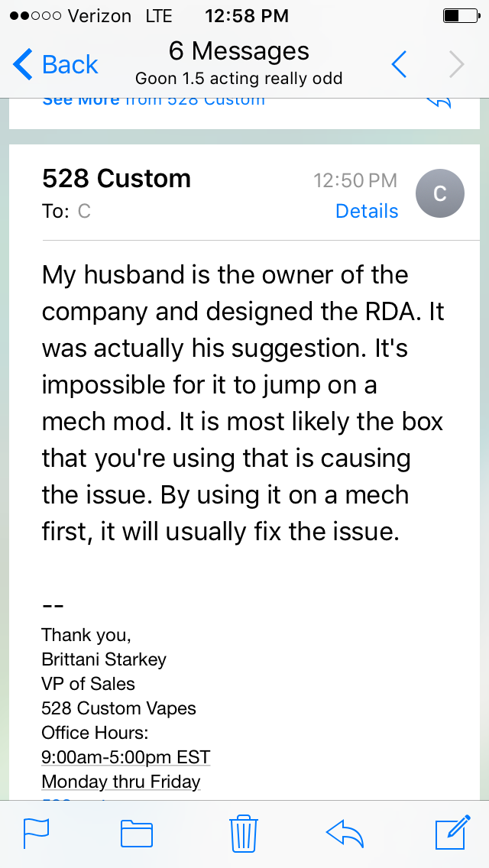The width and height of the screenshot is (489, 868).
Task: Tap the 12:58 PM status bar clock
Action: click(x=247, y=15)
